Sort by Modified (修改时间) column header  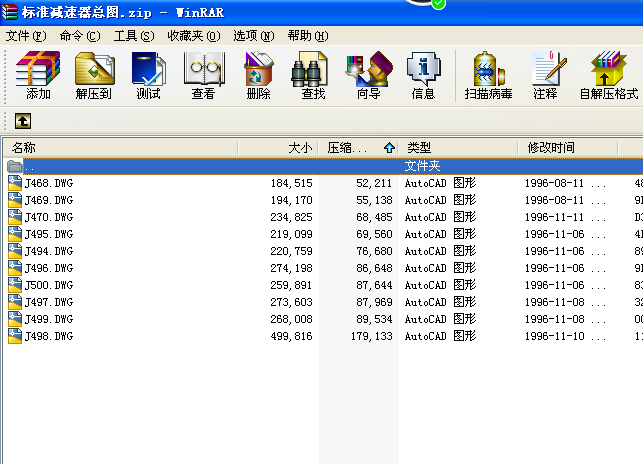[x=568, y=148]
